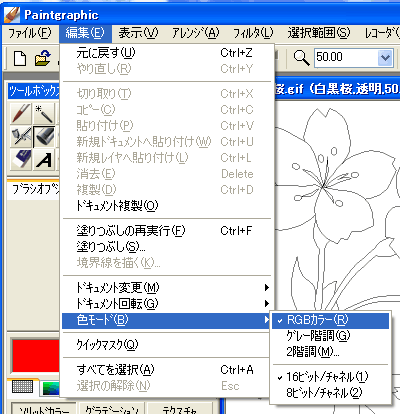Choose 塗りつぶし(S)... menu entry

tap(167, 247)
